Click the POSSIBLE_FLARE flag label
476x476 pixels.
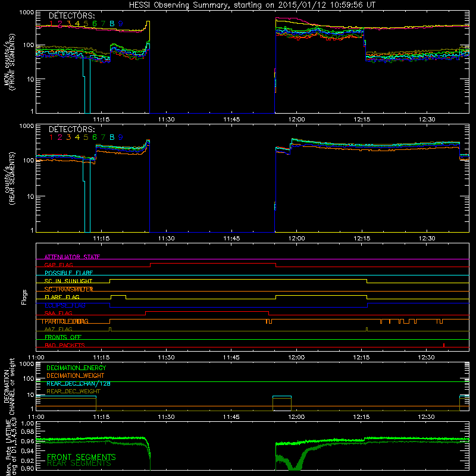[68, 273]
